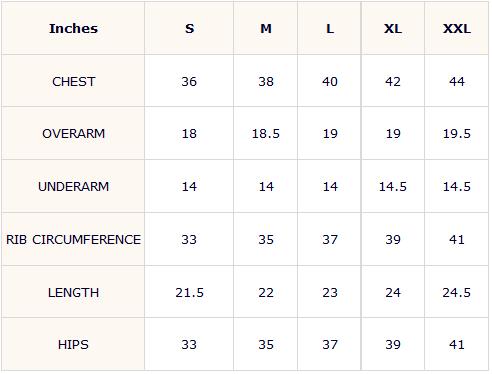Select the S size column header
This screenshot has width=492, height=374.
click(189, 29)
